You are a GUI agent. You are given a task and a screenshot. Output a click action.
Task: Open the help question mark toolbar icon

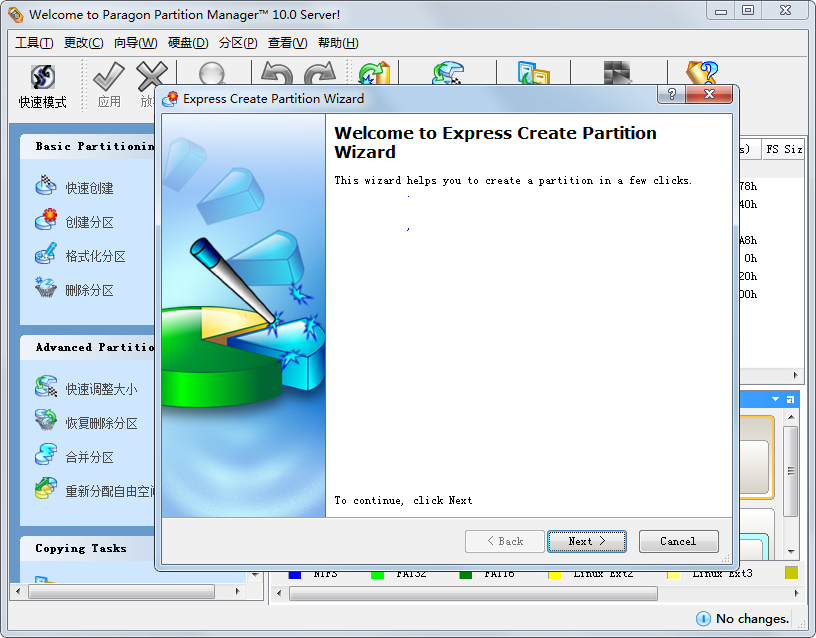pos(701,74)
